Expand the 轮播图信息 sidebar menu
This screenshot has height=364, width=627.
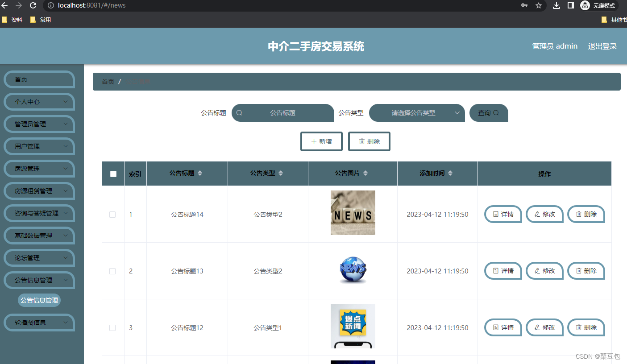click(x=39, y=323)
